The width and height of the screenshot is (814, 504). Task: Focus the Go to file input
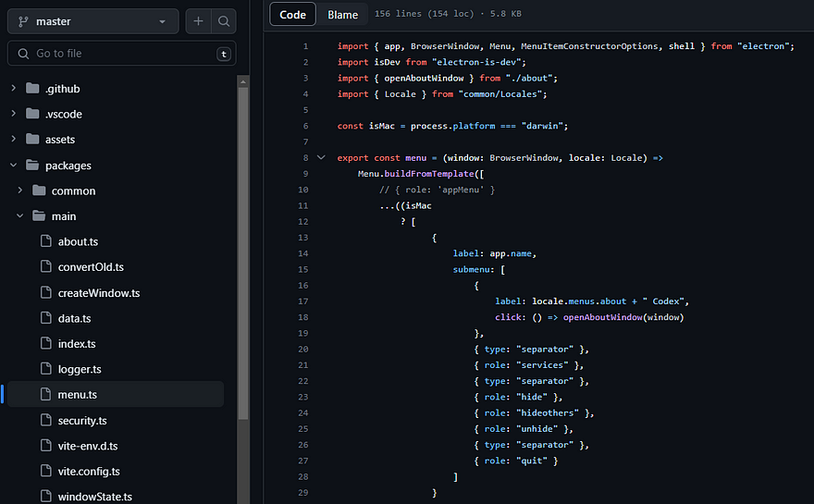point(120,54)
